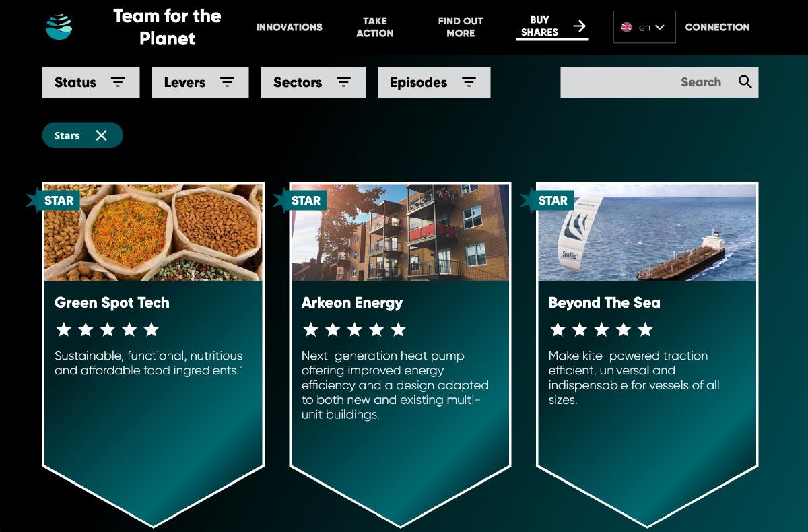Click the arrow next to Buy Shares

tap(579, 26)
